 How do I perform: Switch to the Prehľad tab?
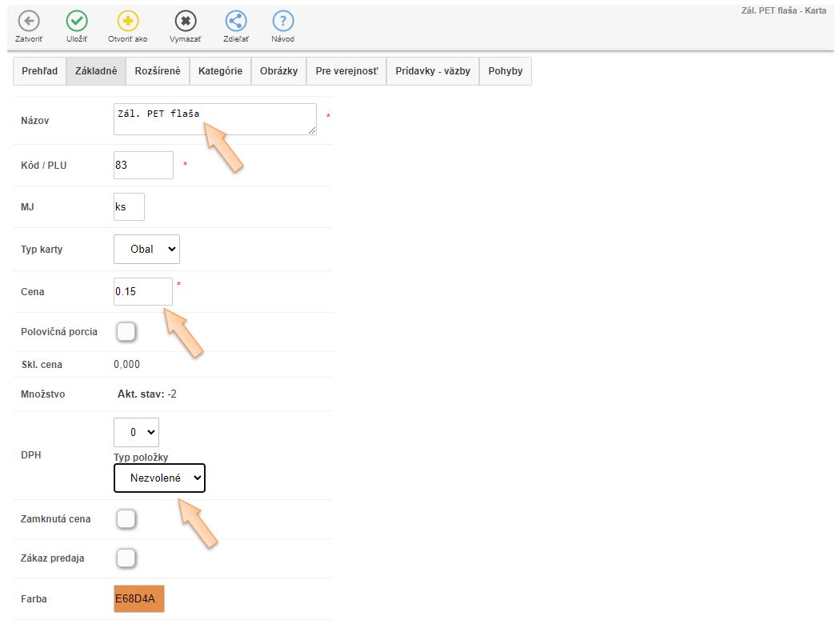pos(39,71)
